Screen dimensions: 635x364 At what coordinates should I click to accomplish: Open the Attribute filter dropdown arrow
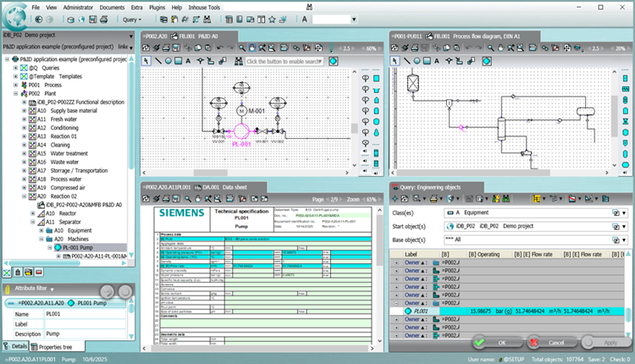(52, 290)
